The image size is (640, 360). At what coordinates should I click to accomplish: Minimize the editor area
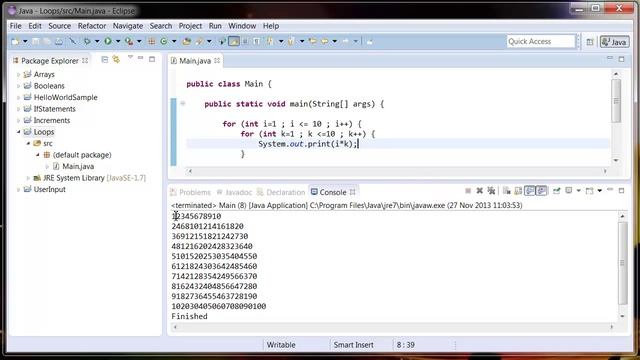click(x=610, y=58)
